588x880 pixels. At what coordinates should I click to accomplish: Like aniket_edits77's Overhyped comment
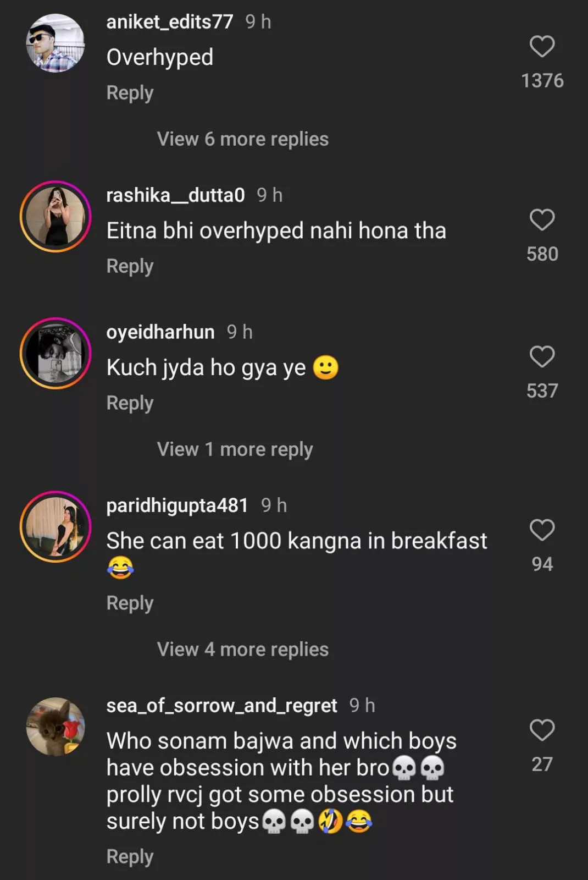[542, 47]
